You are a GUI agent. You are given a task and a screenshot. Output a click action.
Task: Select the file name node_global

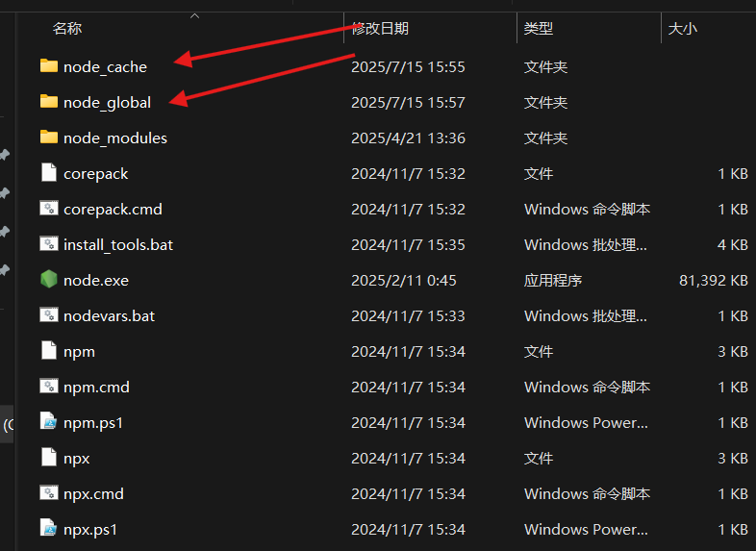coord(107,102)
